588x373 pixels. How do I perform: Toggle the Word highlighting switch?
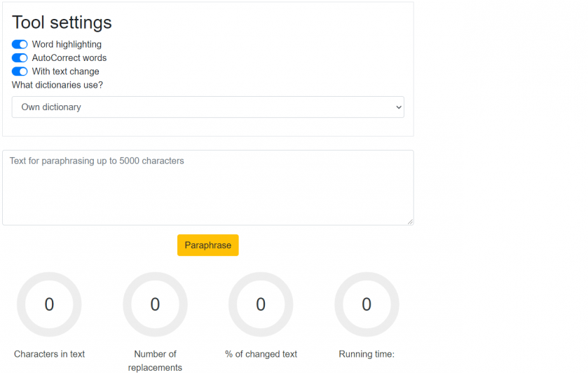coord(20,44)
